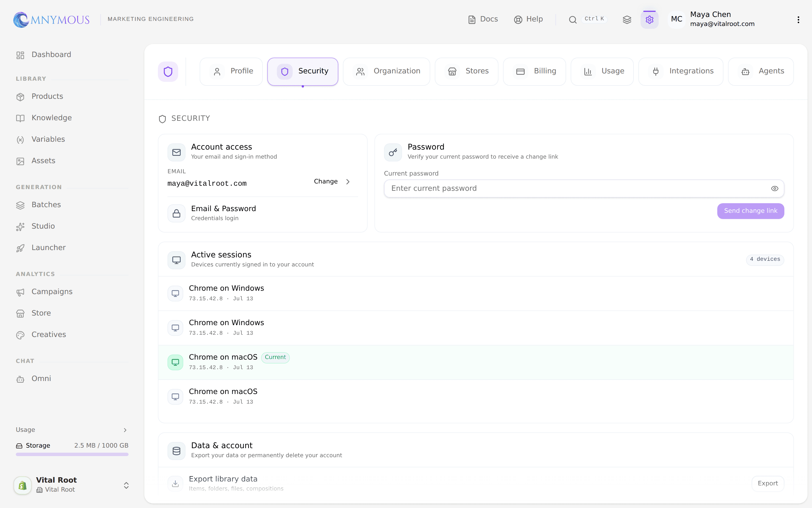This screenshot has height=508, width=812.
Task: Click the Export button
Action: click(768, 483)
